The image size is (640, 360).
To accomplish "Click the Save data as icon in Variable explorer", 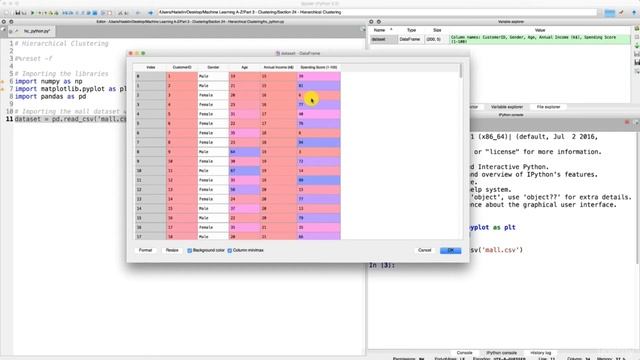I will [x=637, y=62].
